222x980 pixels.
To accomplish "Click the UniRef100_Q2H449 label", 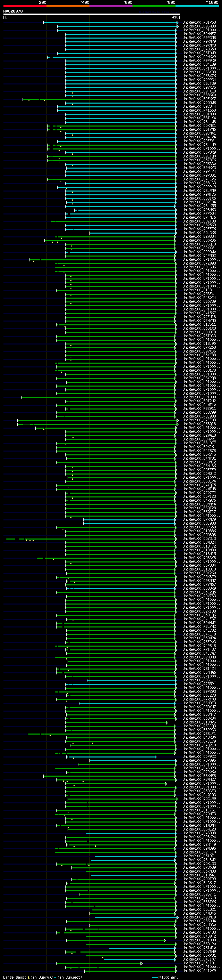I will [199, 844].
